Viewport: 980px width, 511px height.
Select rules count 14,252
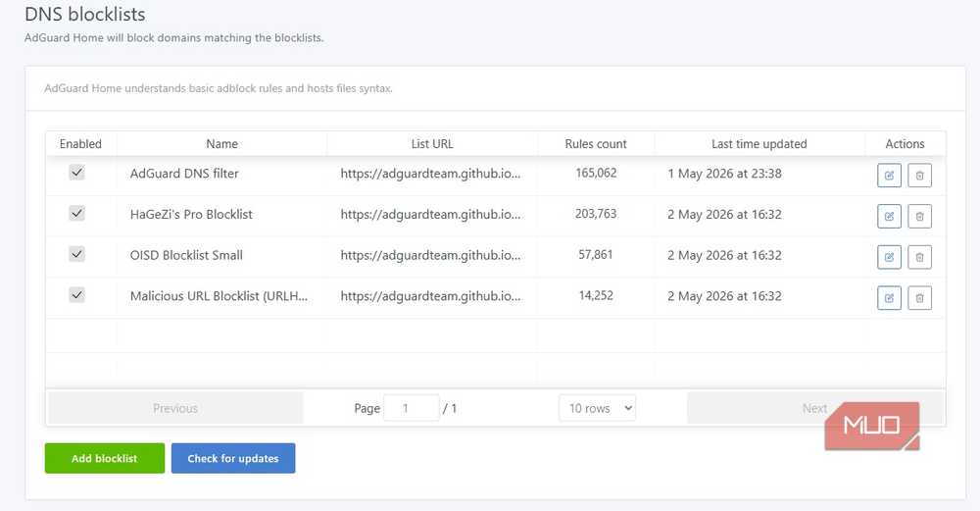click(x=596, y=295)
